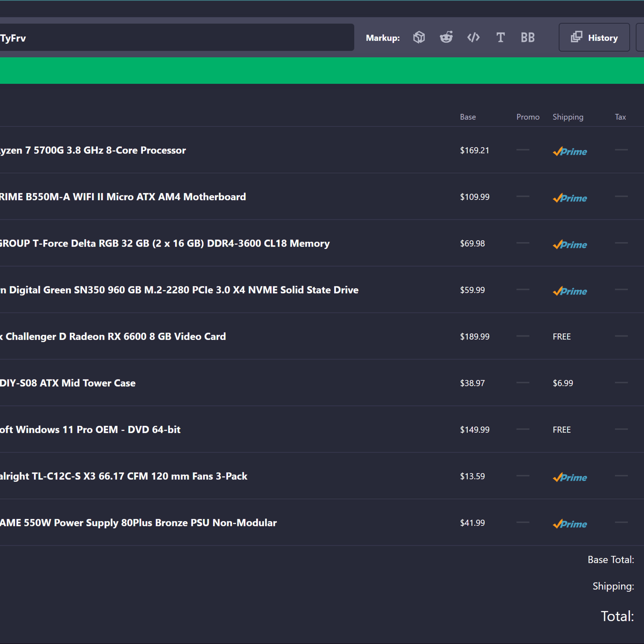Screen dimensions: 644x644
Task: Click the Prime badge for the T-Force memory
Action: point(570,245)
